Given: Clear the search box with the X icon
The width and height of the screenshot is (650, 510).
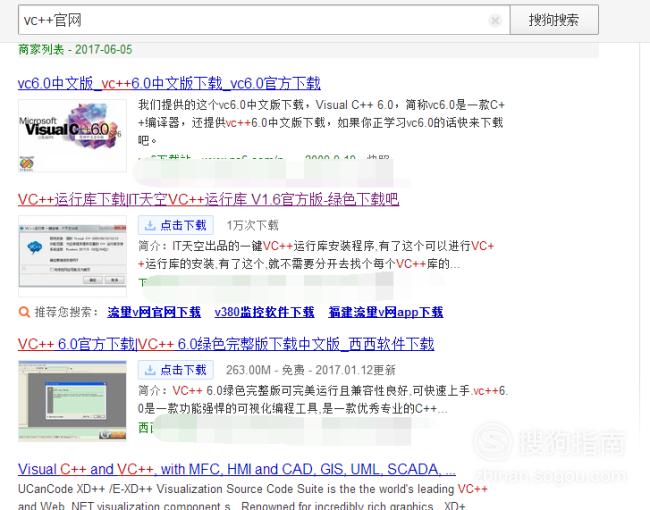Looking at the screenshot, I should point(495,20).
